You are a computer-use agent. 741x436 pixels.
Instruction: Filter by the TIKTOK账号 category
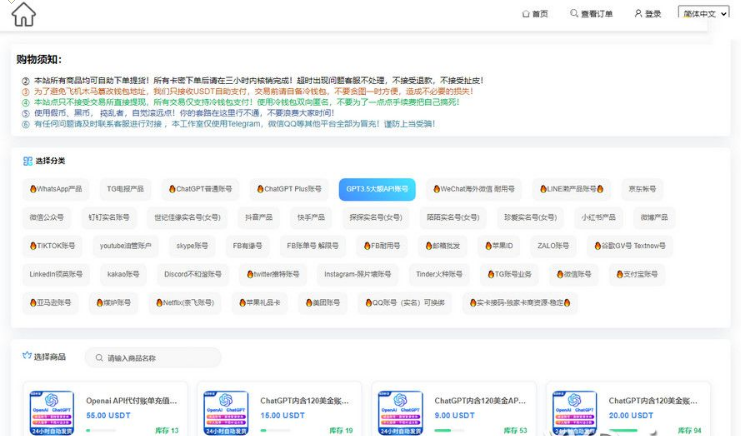[52, 245]
